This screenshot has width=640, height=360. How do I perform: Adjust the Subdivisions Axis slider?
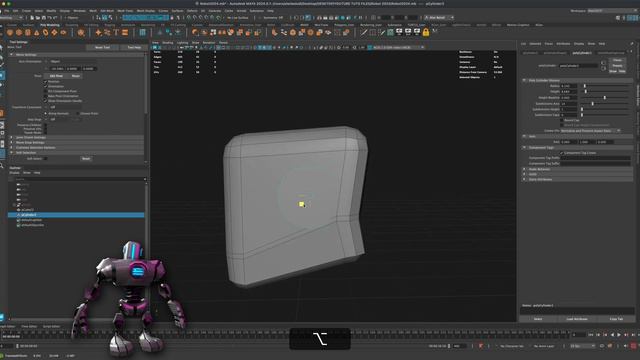(x=593, y=104)
